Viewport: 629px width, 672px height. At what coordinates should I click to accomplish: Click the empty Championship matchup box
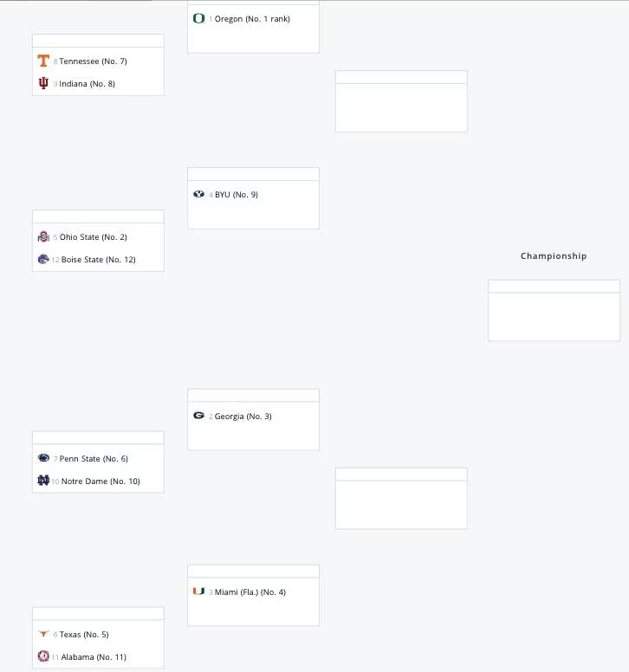(x=554, y=316)
